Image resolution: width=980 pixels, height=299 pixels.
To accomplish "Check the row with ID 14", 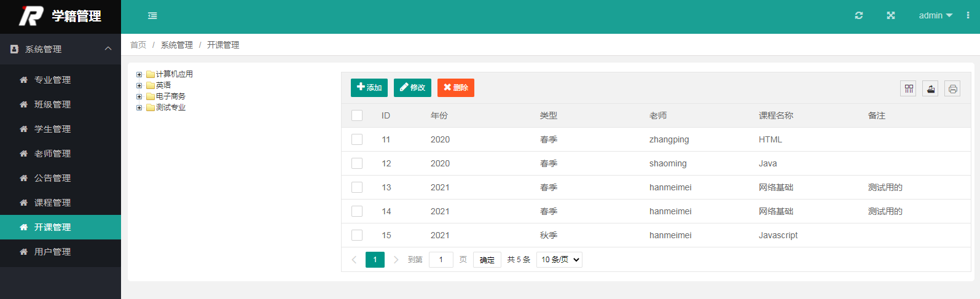I will pyautogui.click(x=357, y=211).
